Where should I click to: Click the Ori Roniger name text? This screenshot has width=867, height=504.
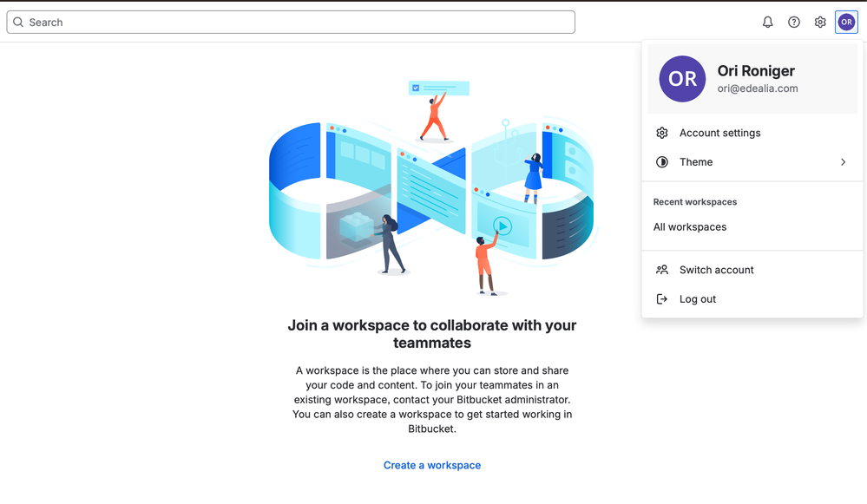pos(756,71)
